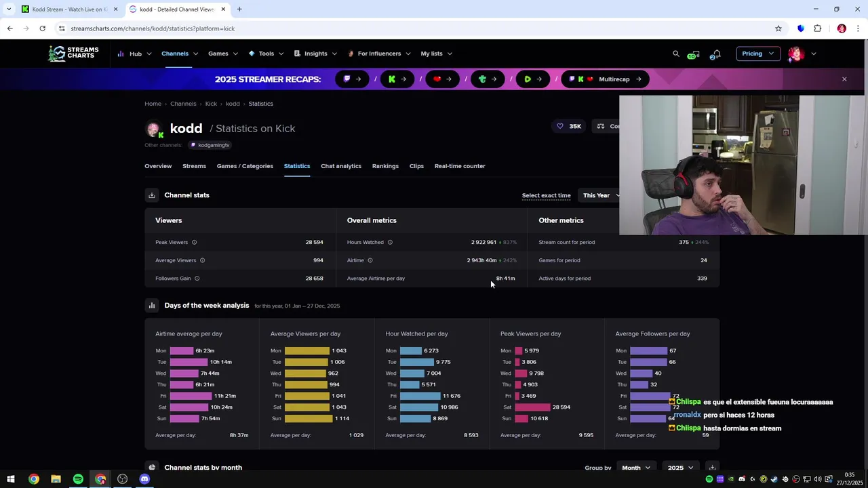This screenshot has width=868, height=488.
Task: Open the kodgamingtv other channel link
Action: coord(210,145)
